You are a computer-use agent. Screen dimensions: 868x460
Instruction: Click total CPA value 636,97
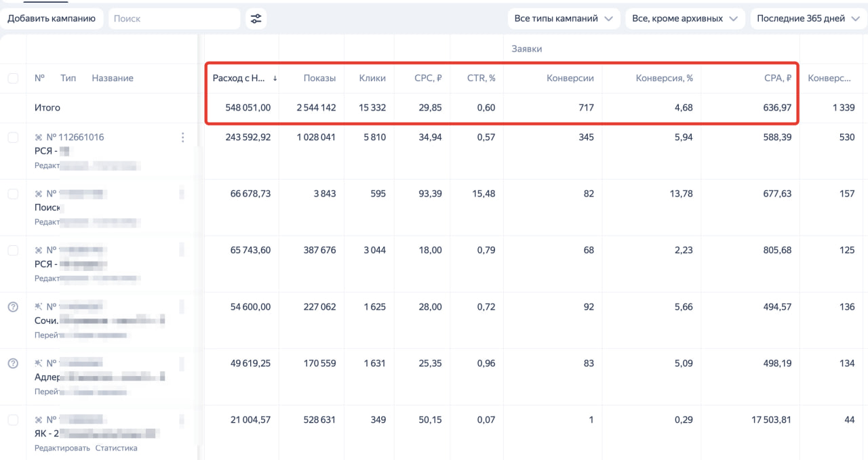coord(777,108)
